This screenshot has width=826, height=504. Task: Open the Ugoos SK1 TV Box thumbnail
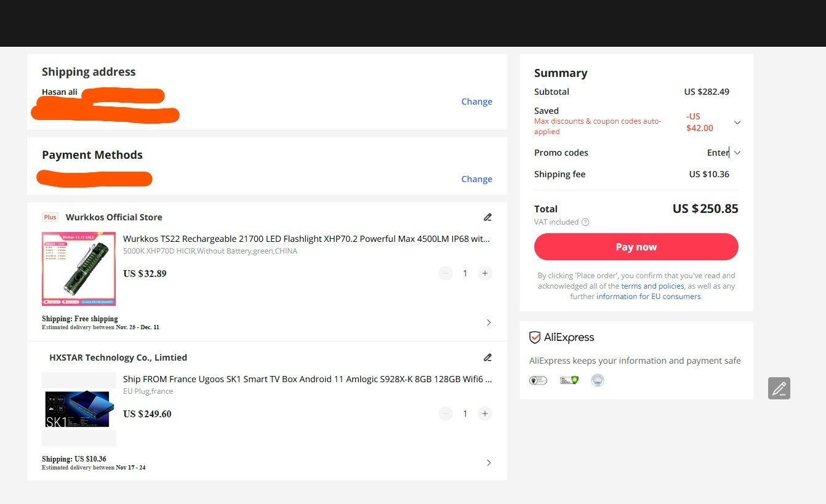click(x=79, y=409)
